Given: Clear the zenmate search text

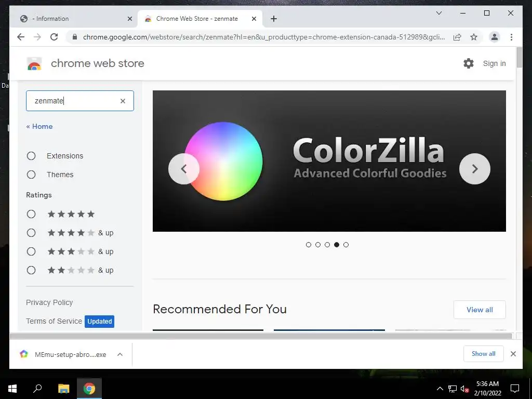Looking at the screenshot, I should (123, 101).
